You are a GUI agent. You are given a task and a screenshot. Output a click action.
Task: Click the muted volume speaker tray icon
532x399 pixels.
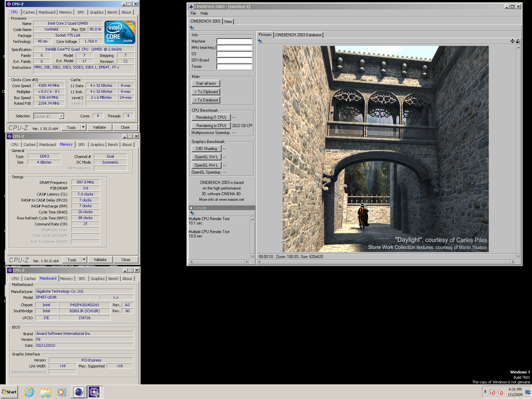[500, 392]
